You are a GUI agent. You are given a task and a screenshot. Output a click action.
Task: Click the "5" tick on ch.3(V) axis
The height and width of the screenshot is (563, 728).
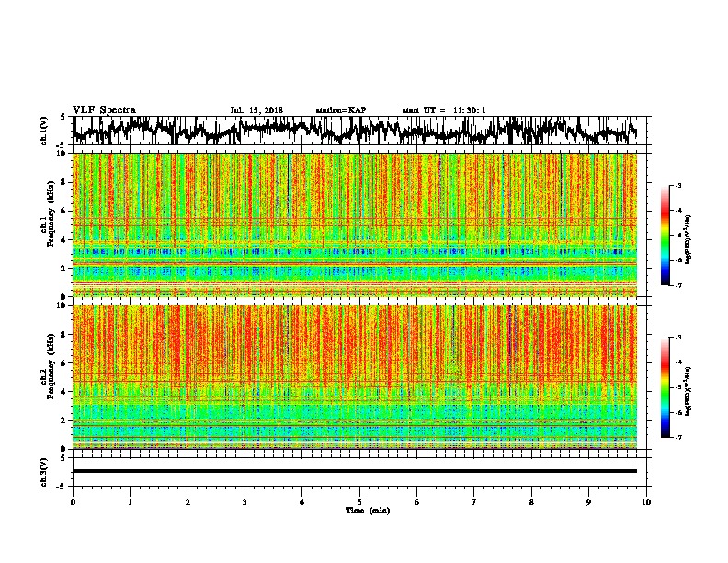(63, 458)
